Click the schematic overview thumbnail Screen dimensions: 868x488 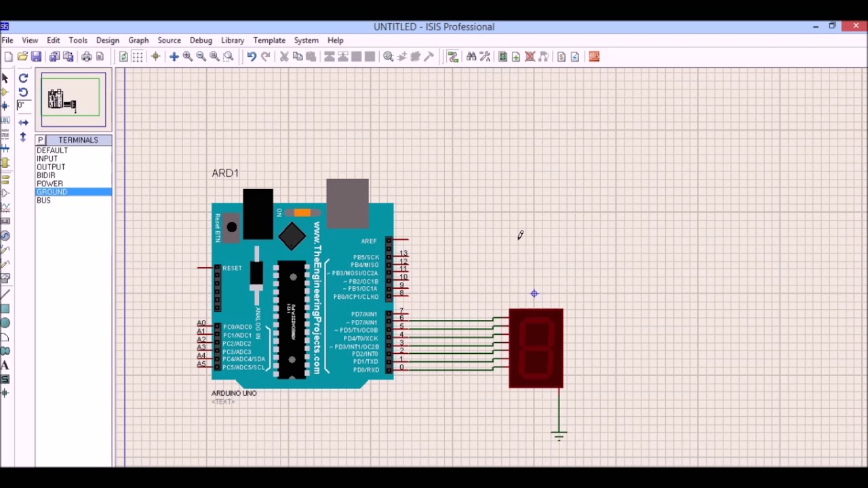[73, 100]
